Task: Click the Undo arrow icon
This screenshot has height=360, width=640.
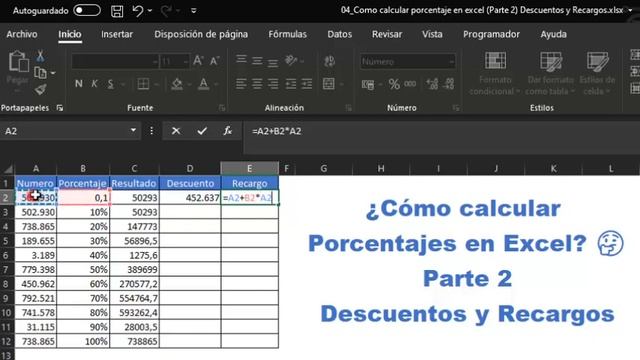Action: [138, 11]
